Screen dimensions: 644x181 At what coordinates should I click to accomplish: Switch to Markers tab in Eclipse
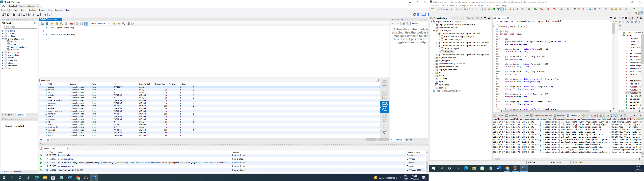[498, 115]
